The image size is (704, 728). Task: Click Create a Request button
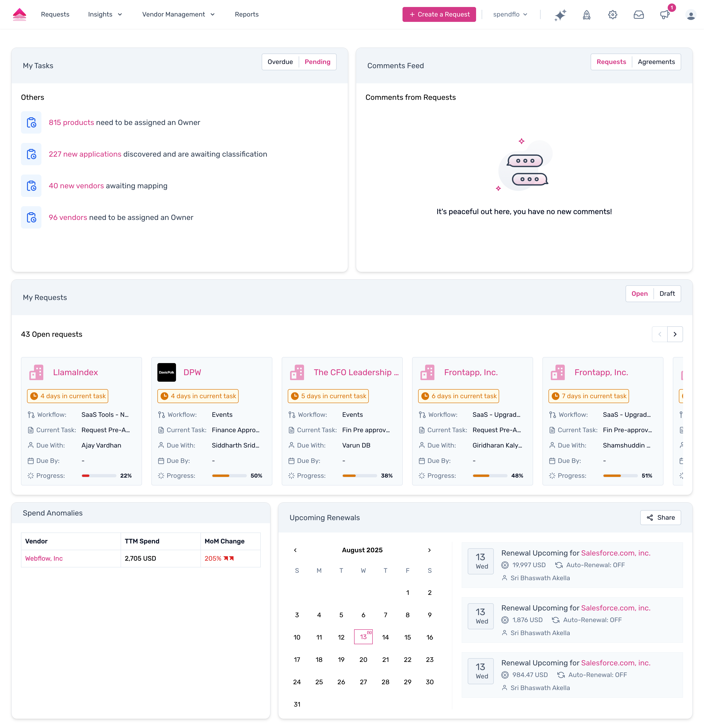439,14
